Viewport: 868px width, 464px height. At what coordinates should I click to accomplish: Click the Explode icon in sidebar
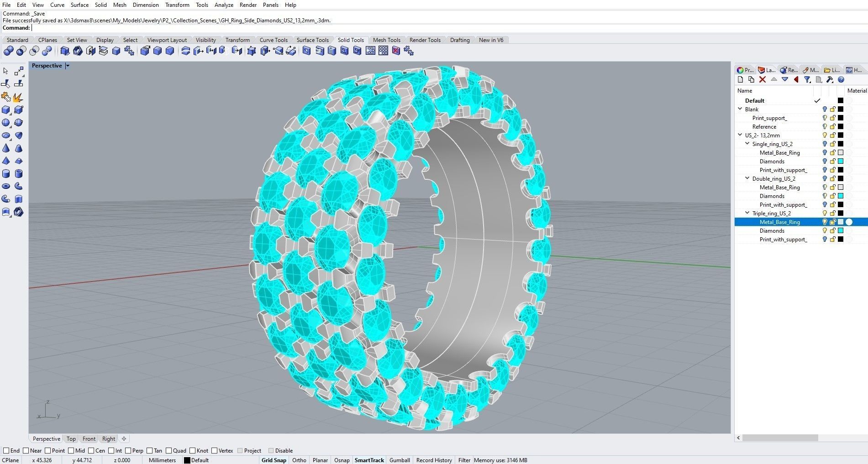19,97
